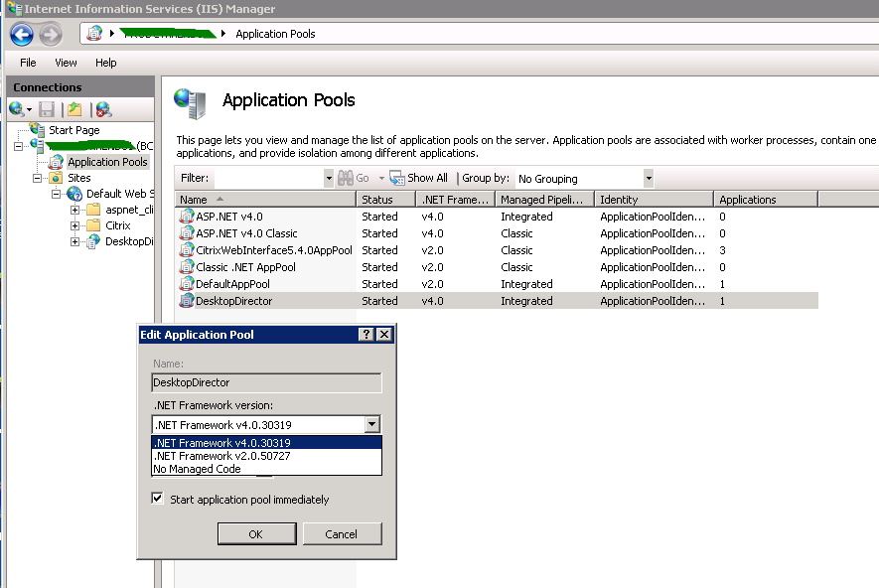Expand the Citrix folder node
The width and height of the screenshot is (879, 588).
(74, 225)
